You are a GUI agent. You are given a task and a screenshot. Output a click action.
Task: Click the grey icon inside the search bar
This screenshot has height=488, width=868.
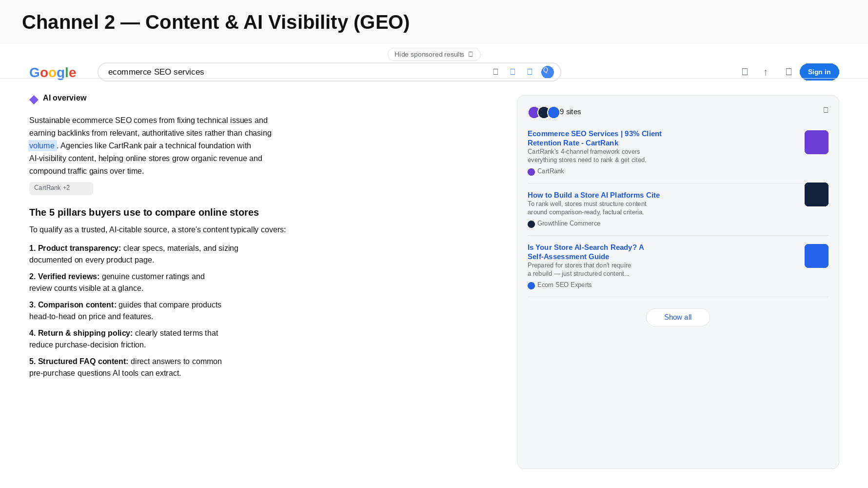495,72
